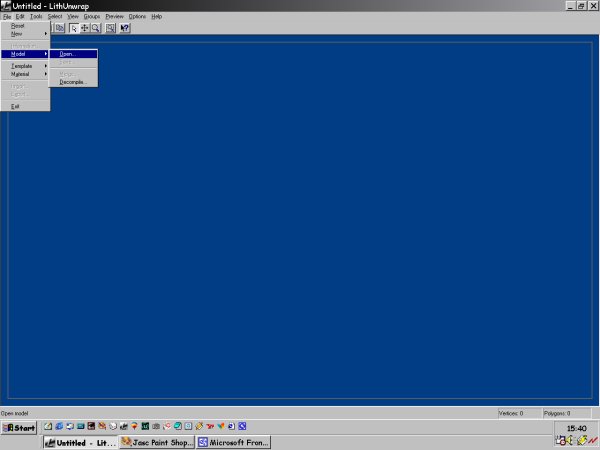Activate the four-arrow Move tool

click(85, 28)
